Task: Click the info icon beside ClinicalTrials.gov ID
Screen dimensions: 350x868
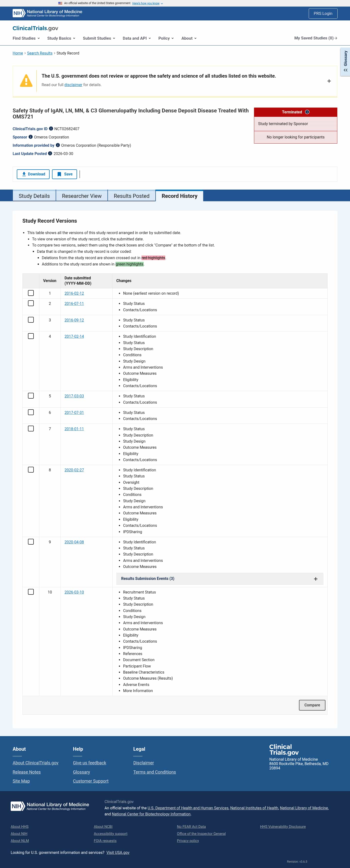Action: click(51, 128)
